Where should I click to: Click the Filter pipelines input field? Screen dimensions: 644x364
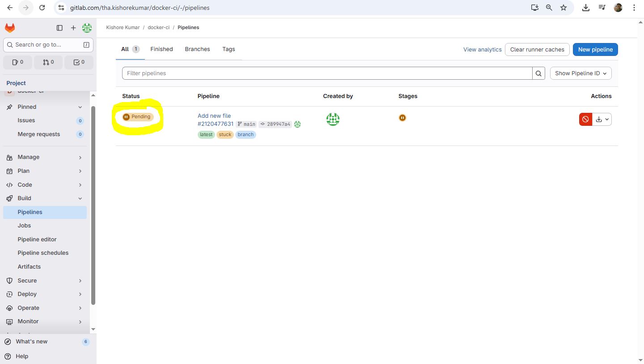(326, 73)
